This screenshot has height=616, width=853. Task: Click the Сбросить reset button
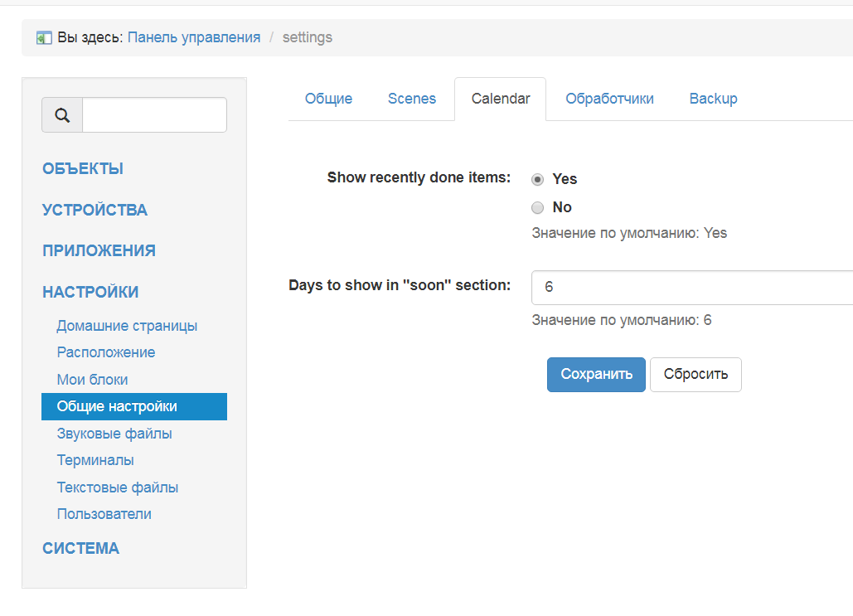click(695, 374)
